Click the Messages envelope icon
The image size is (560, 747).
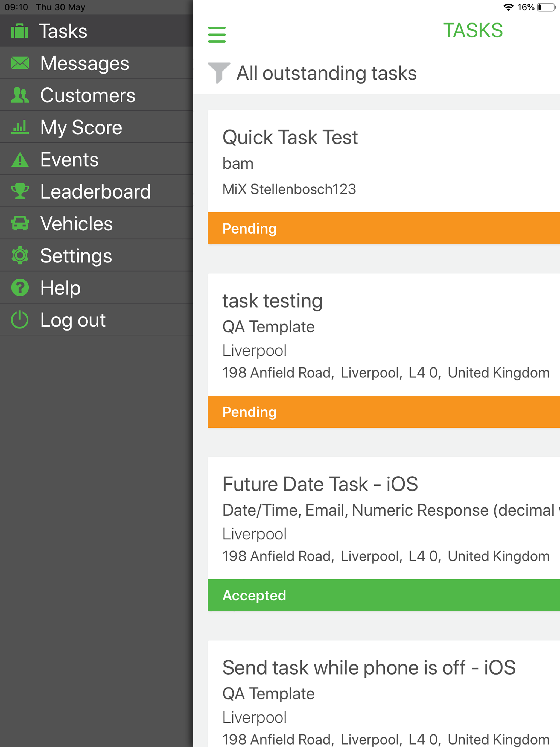pos(20,63)
